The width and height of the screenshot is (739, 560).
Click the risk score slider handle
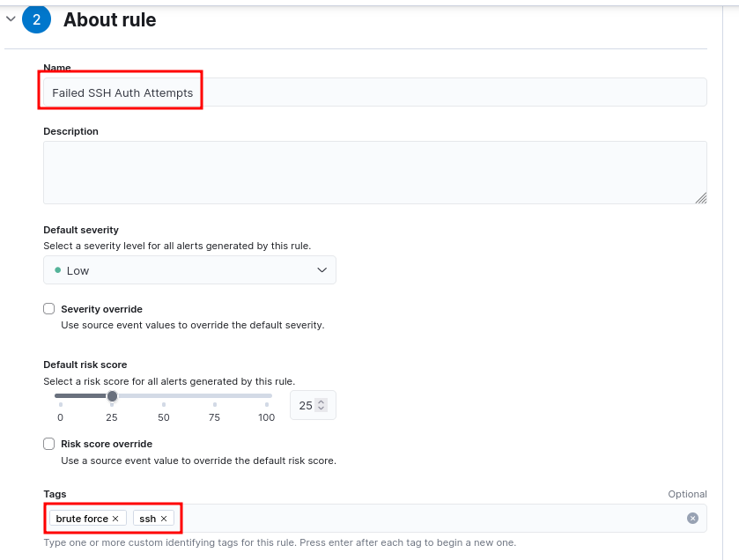[112, 396]
